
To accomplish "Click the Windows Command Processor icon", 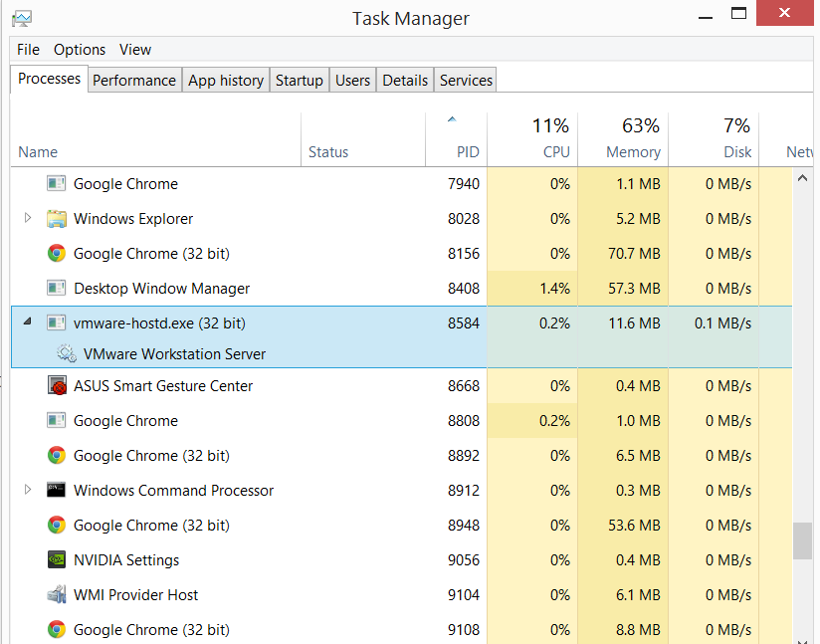I will pos(56,490).
